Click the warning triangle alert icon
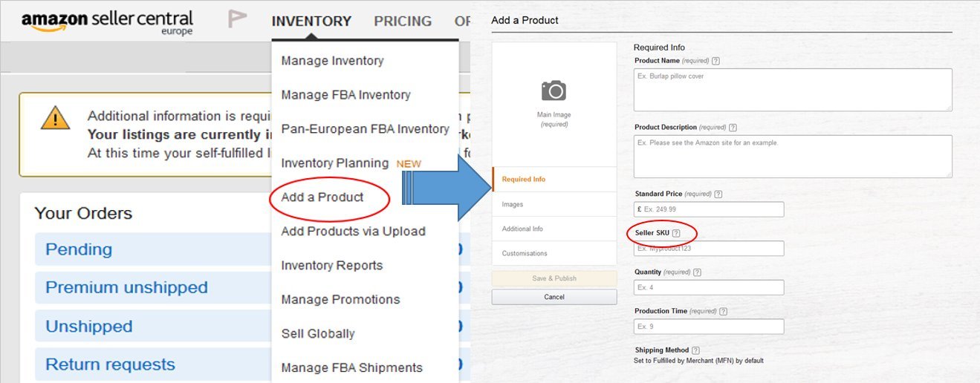 click(56, 118)
